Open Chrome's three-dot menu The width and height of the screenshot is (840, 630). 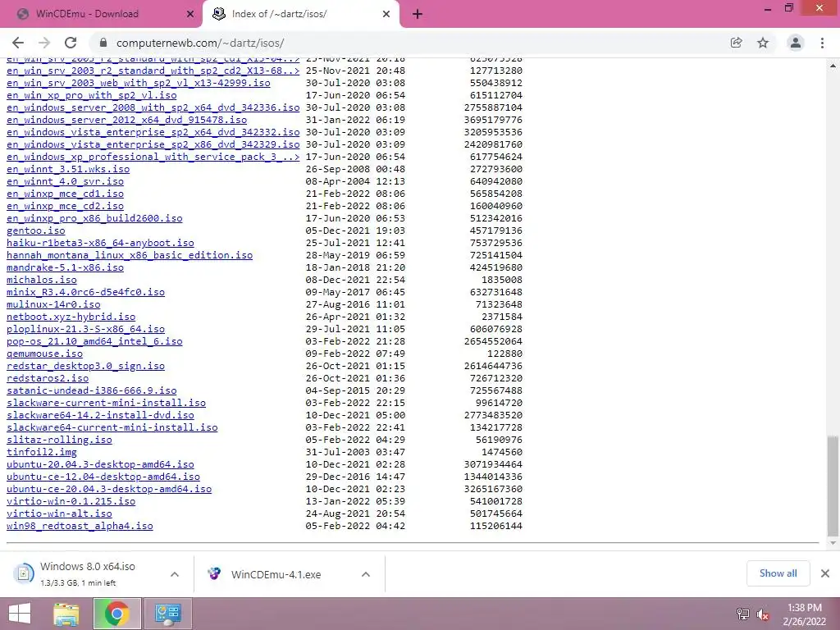point(822,43)
